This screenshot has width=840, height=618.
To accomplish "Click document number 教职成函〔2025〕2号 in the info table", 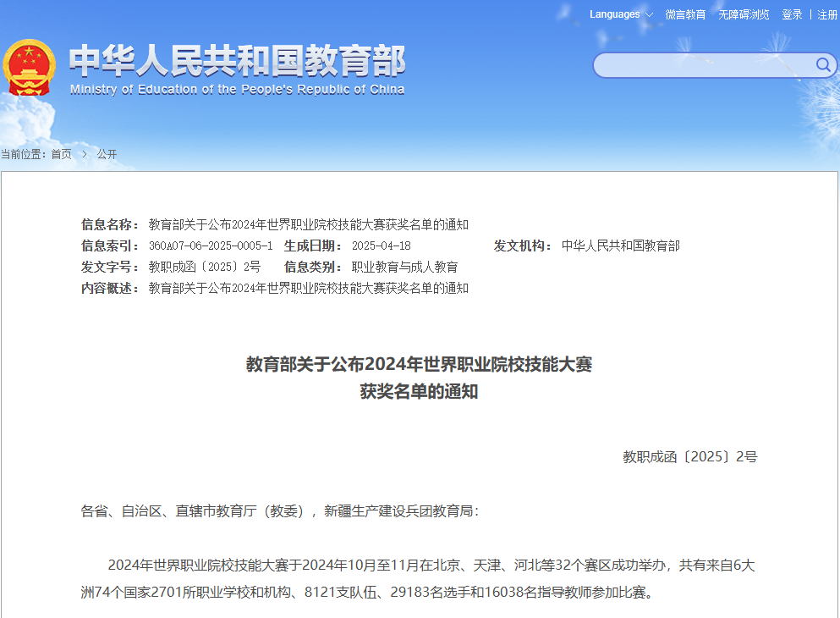I will tap(205, 267).
